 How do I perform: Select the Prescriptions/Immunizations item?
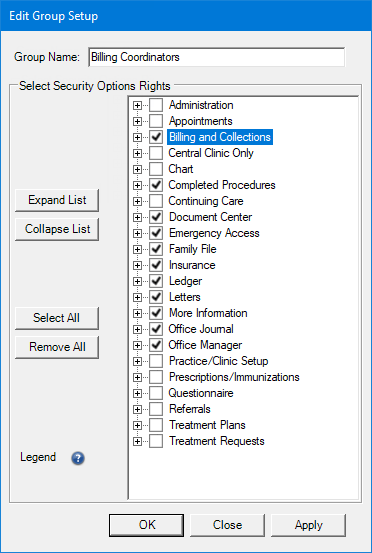tap(234, 377)
